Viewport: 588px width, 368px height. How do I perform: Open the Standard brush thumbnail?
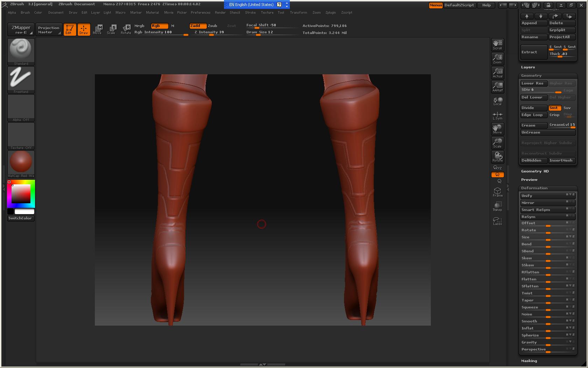click(21, 52)
